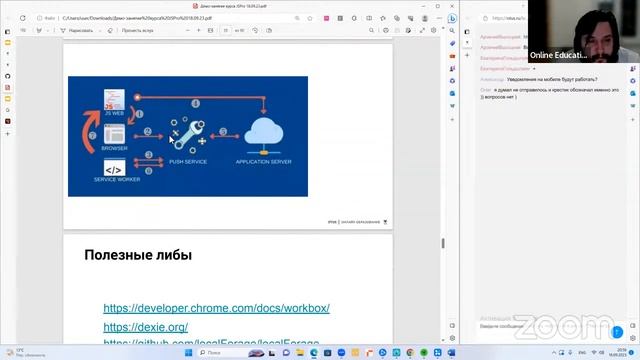Click the Online Education video thumbnail
Screen dimensions: 640x360
point(584,31)
